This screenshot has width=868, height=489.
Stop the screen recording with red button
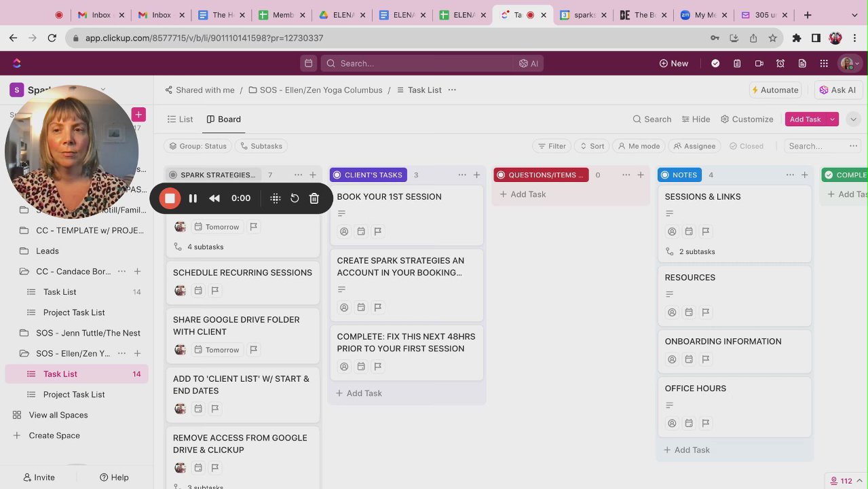tap(170, 198)
